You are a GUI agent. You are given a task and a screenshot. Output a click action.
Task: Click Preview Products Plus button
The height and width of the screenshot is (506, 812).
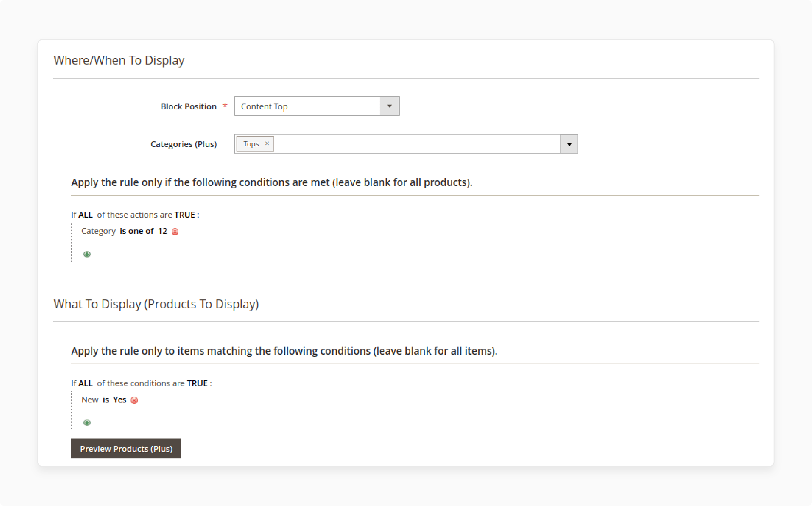[126, 448]
